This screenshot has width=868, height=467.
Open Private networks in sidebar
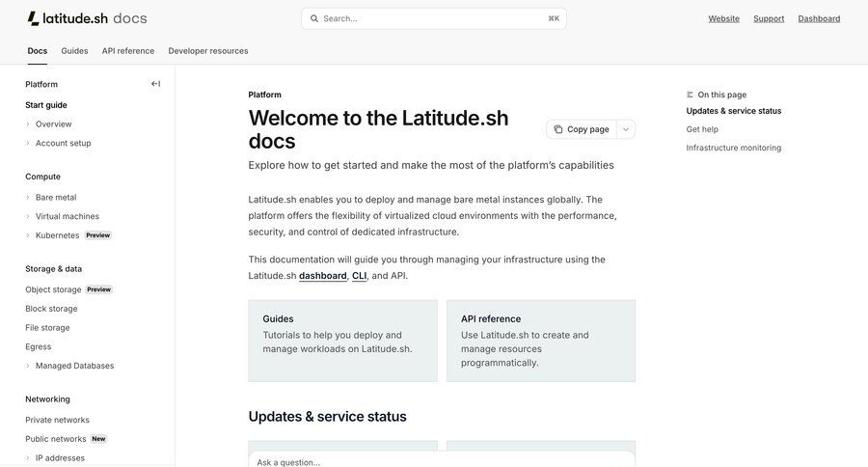[57, 420]
